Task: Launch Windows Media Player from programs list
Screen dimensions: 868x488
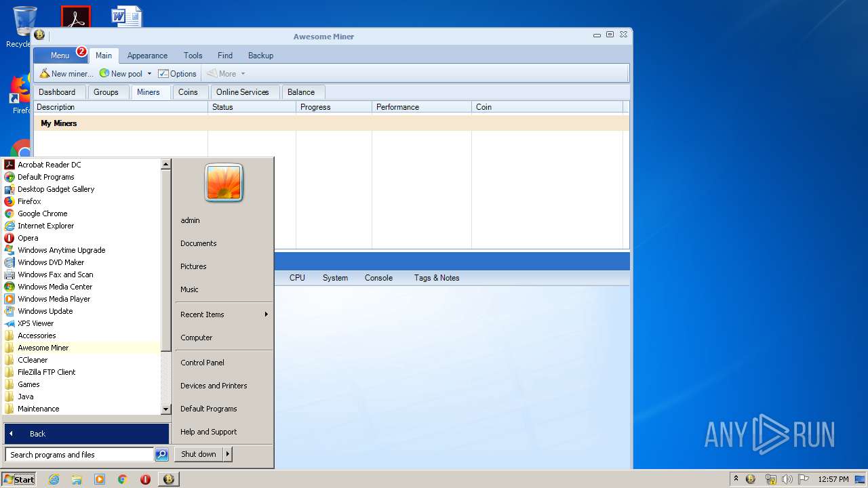Action: (x=81, y=299)
